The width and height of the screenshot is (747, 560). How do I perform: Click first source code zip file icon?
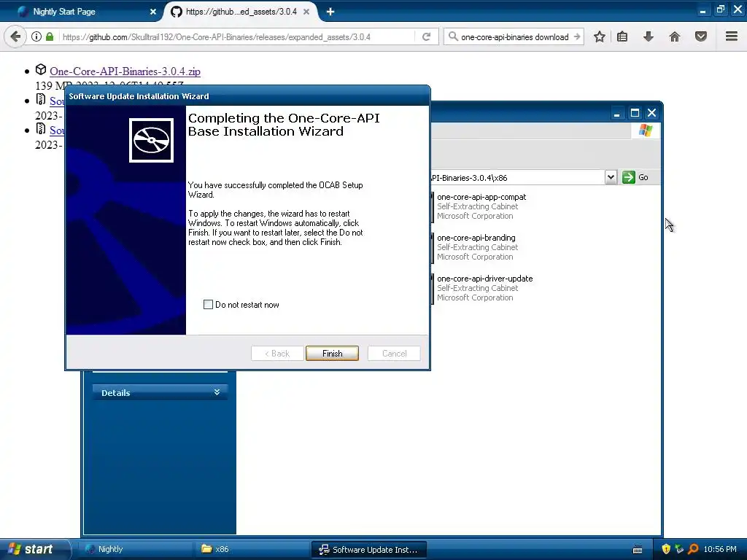pos(41,100)
